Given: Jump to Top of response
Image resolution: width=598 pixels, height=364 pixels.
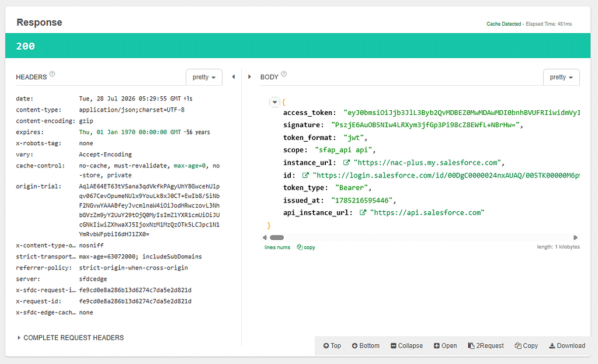Looking at the screenshot, I should tap(332, 346).
